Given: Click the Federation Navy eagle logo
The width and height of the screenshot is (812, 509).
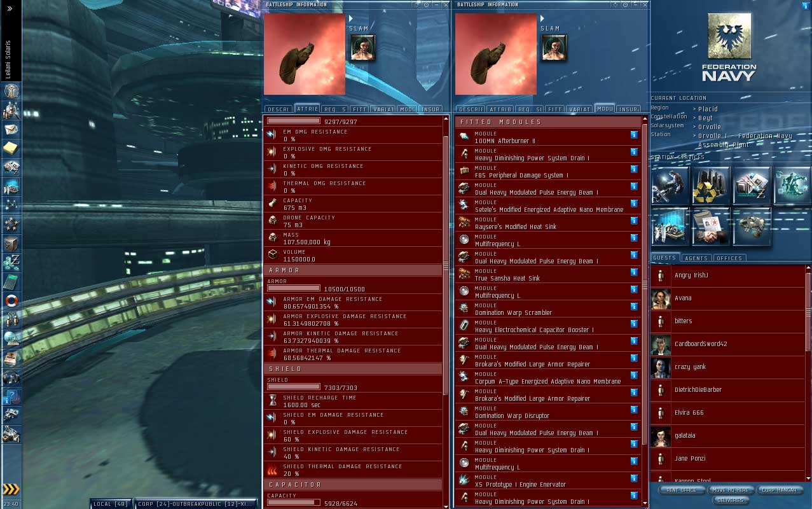Looking at the screenshot, I should 729,37.
